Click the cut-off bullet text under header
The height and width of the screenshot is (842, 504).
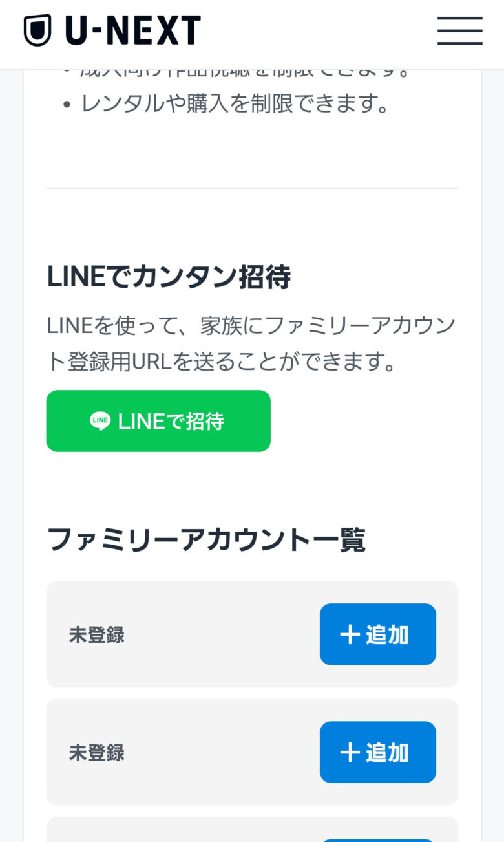click(x=246, y=72)
